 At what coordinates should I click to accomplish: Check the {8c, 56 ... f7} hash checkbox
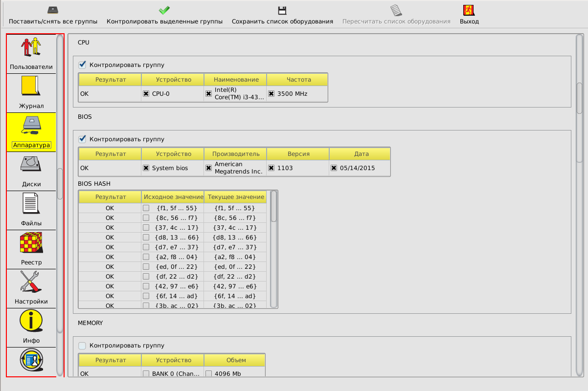tap(146, 217)
